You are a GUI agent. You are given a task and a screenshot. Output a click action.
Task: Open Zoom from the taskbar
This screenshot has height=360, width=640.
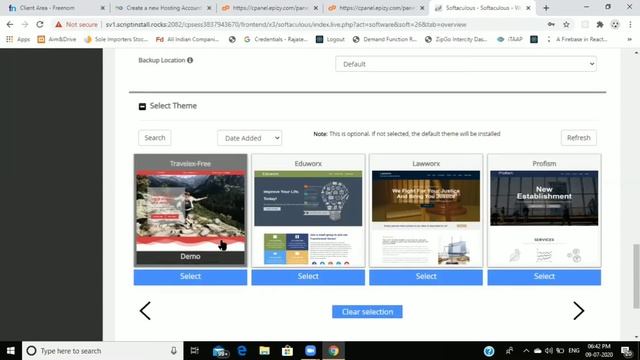click(310, 351)
